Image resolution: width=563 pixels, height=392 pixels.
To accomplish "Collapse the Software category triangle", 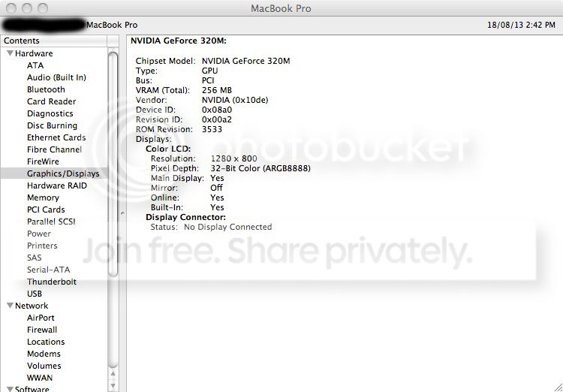I will pos(11,389).
